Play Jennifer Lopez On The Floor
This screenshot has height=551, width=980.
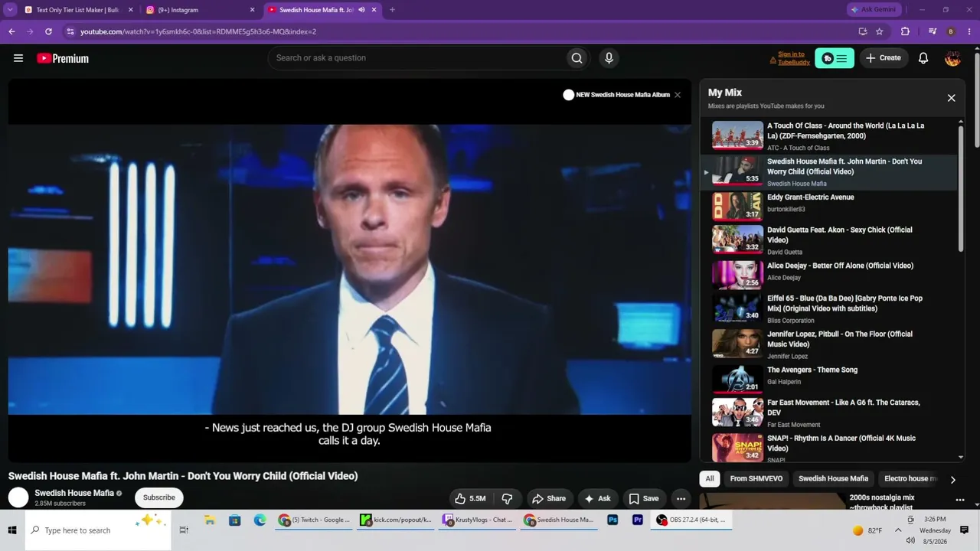(x=828, y=344)
